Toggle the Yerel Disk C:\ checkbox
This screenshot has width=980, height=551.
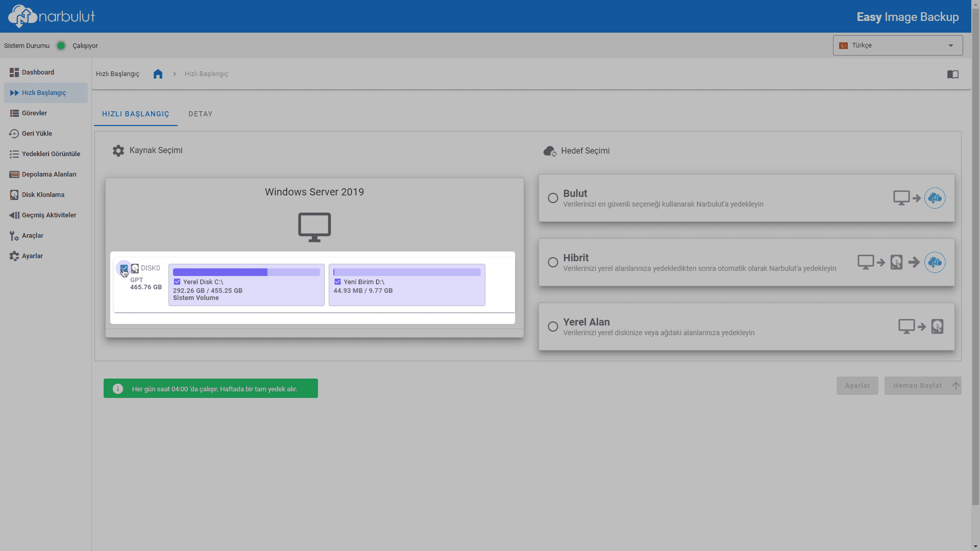pos(177,282)
